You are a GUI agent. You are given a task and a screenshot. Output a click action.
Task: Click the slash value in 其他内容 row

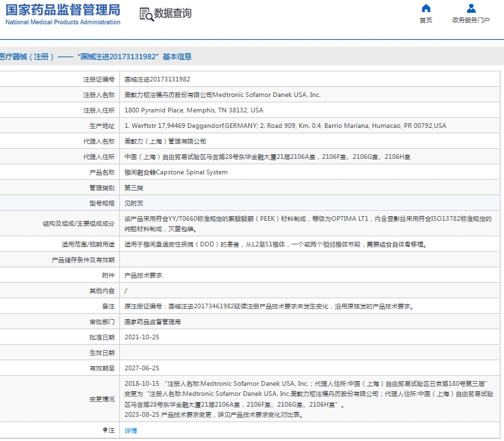(126, 291)
